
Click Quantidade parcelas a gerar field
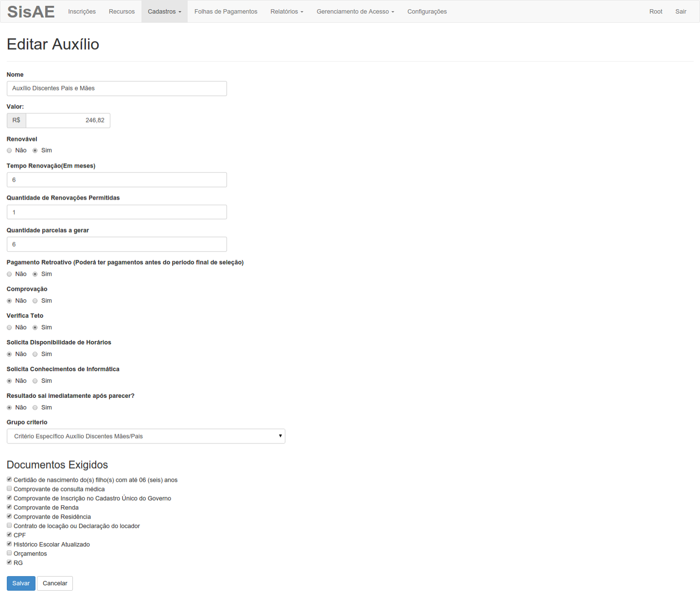tap(117, 244)
